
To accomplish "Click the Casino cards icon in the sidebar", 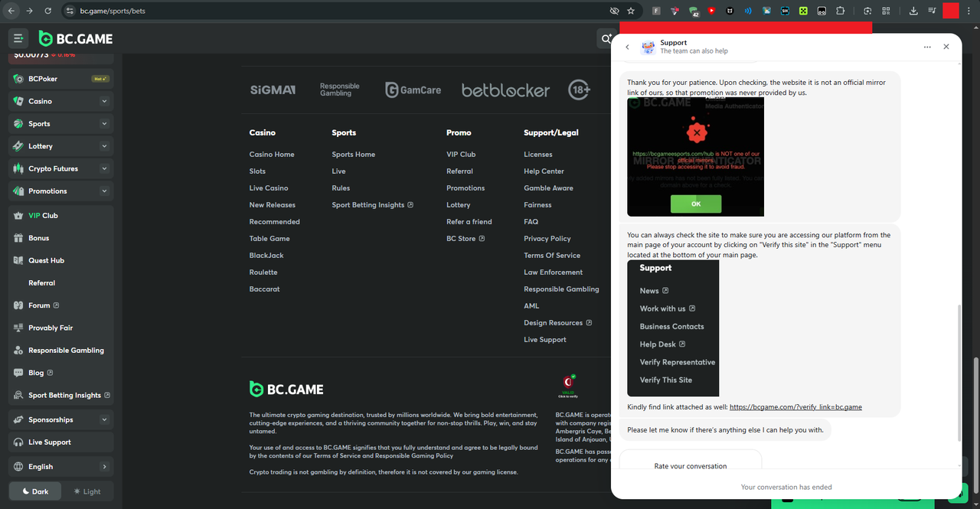I will pos(18,101).
